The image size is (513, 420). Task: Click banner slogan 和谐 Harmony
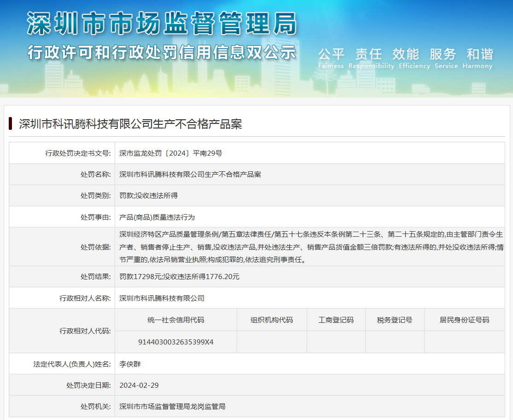point(478,58)
